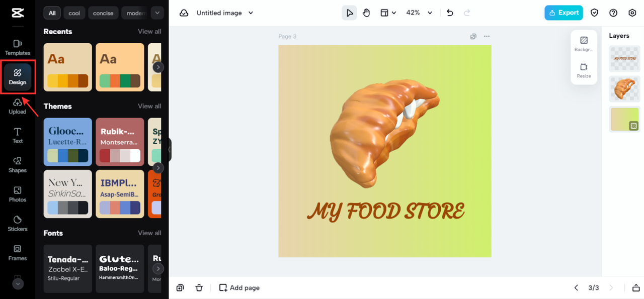
Task: Select the All filter tag
Action: coord(52,13)
